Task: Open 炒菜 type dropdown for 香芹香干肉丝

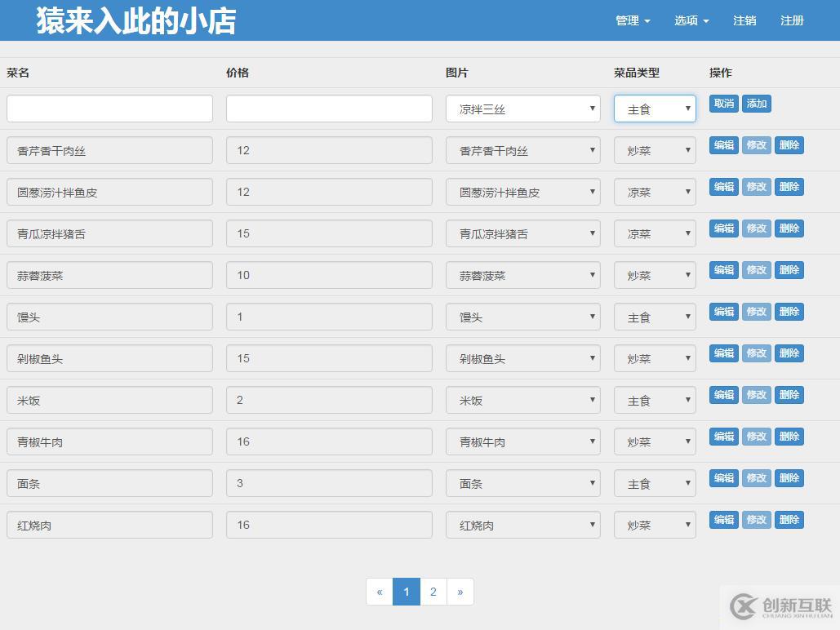Action: 655,150
